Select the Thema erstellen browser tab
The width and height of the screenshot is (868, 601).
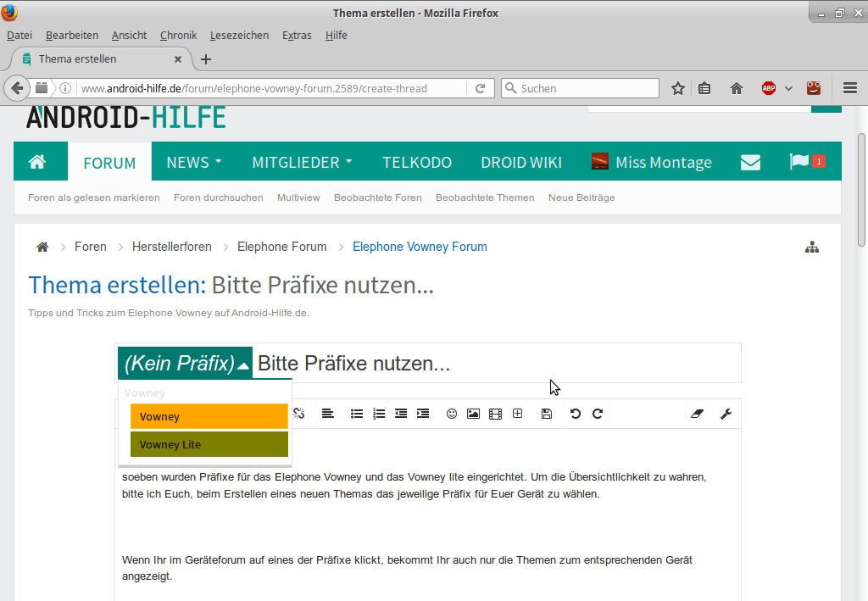tap(100, 59)
